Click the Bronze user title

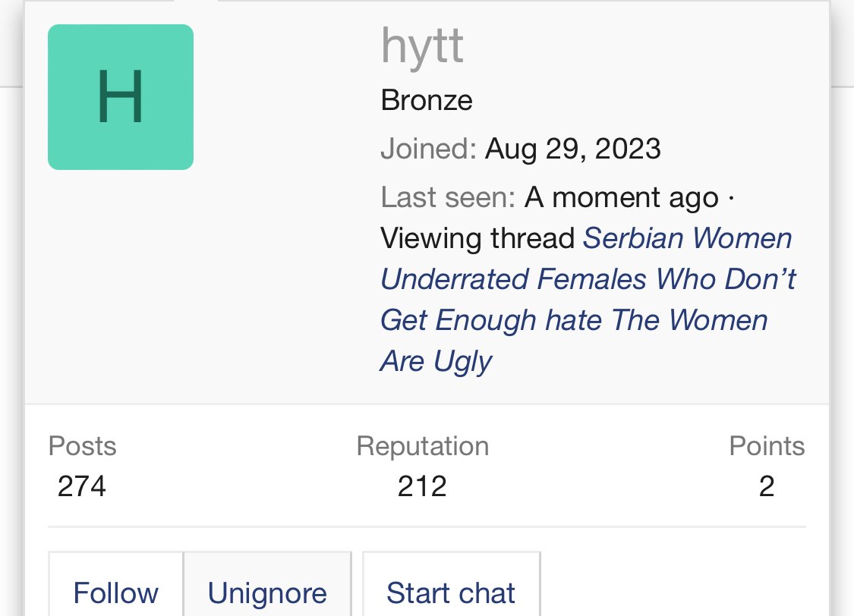pyautogui.click(x=427, y=100)
